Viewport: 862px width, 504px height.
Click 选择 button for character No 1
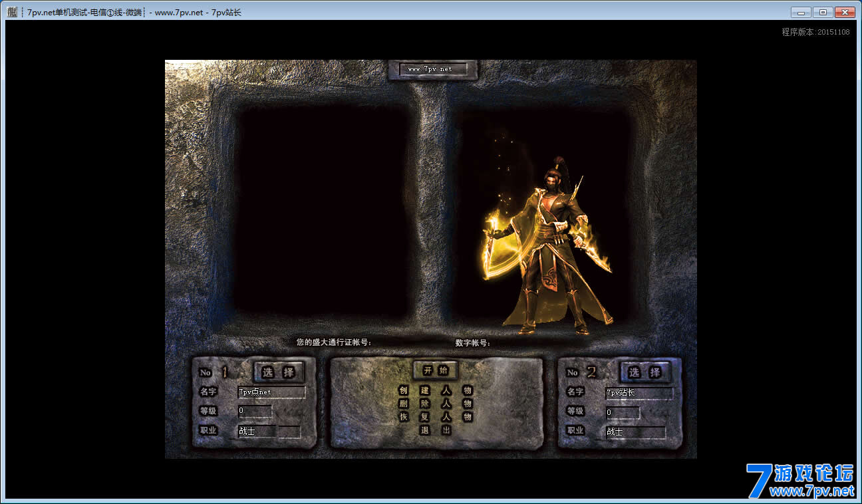point(279,372)
